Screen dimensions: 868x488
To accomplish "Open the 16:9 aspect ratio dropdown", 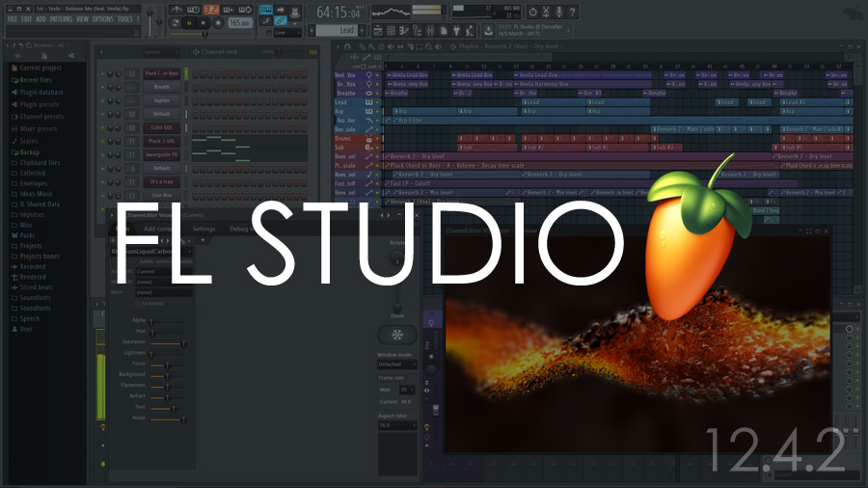I will click(x=397, y=425).
